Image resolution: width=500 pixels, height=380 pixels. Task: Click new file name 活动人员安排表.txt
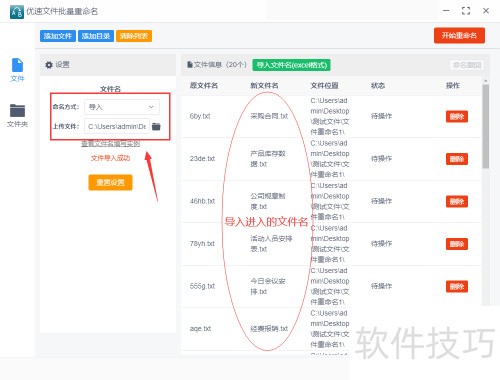click(x=271, y=244)
